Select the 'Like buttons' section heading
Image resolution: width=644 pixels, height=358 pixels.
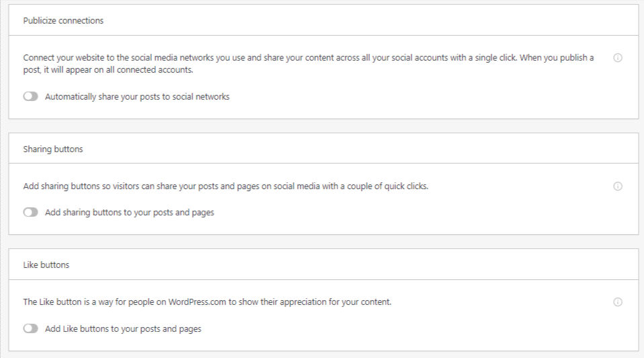tap(46, 265)
